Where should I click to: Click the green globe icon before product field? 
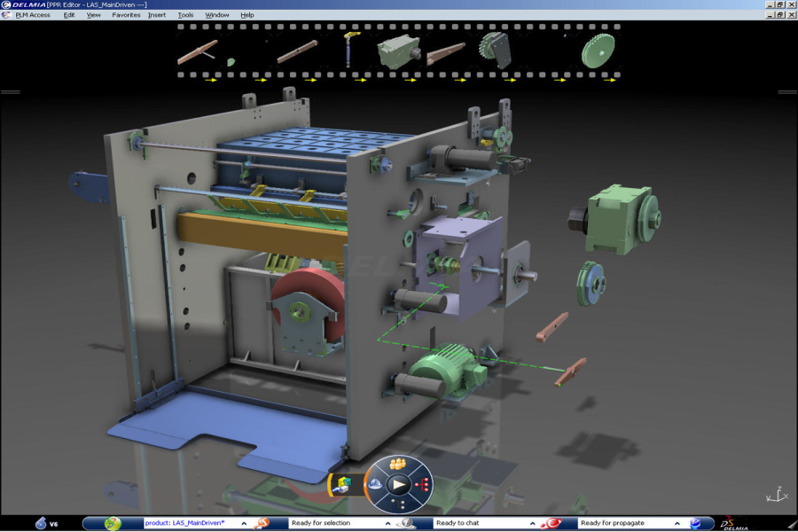pos(113,523)
